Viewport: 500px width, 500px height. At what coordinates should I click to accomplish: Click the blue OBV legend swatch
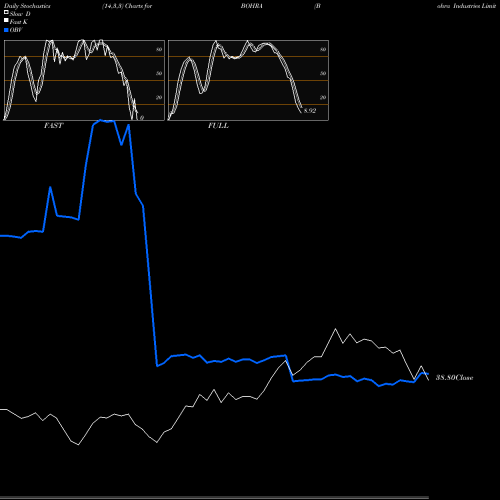click(6, 30)
